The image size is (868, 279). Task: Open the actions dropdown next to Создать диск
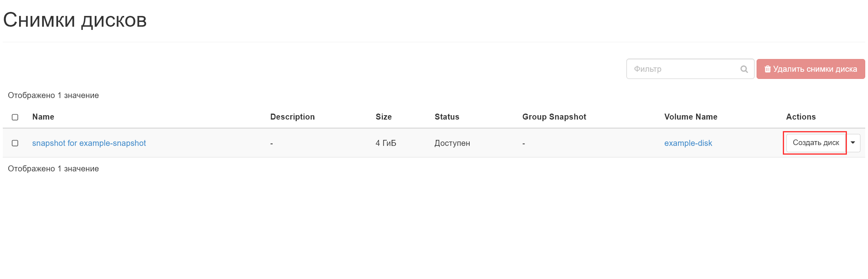click(853, 143)
